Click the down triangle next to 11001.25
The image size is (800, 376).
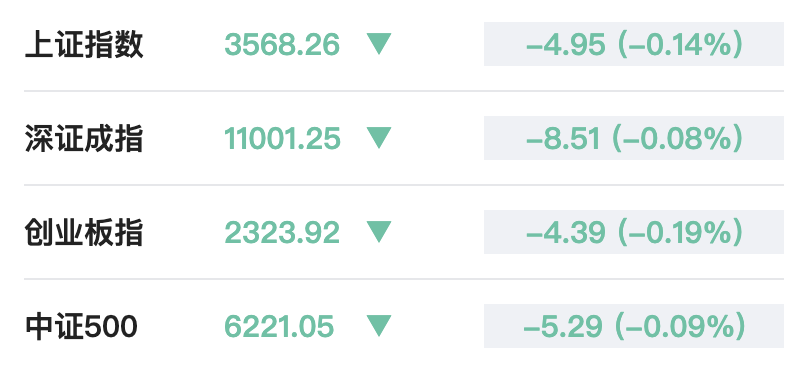pyautogui.click(x=379, y=138)
